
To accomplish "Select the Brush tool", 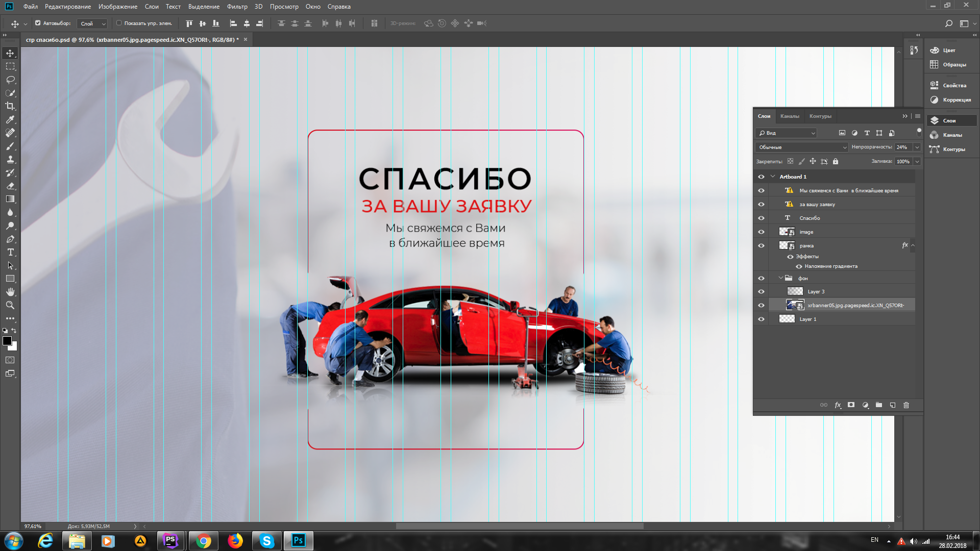I will click(x=10, y=146).
